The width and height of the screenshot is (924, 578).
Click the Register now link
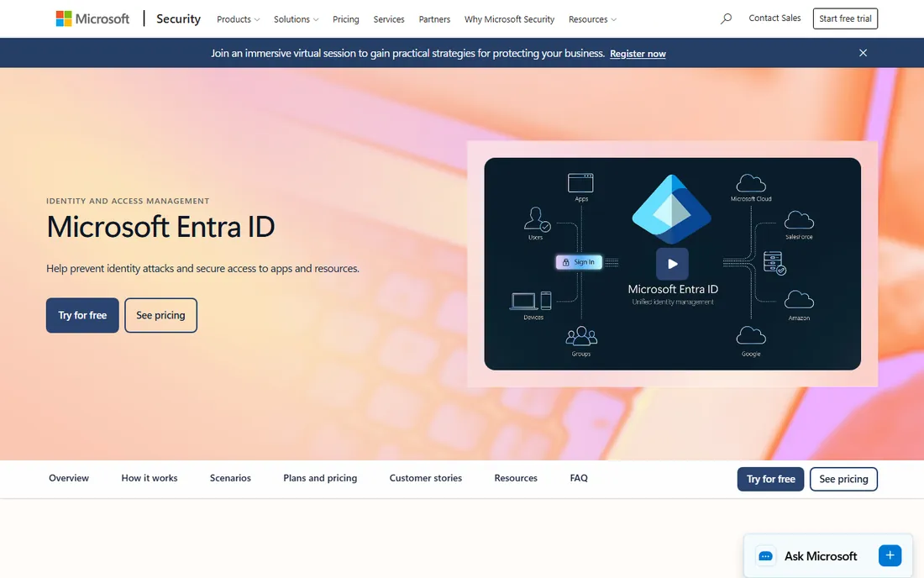point(638,54)
